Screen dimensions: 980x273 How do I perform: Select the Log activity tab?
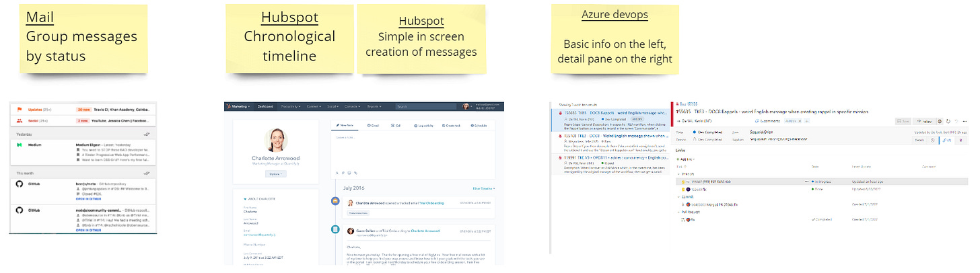click(x=423, y=125)
